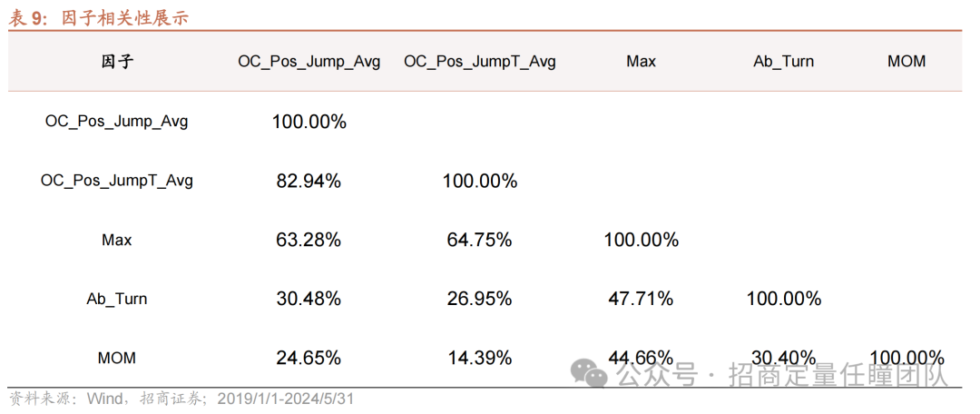Viewport: 980px width, 414px height.
Task: Click the OC_Pos_Jump_Avg column header
Action: pyautogui.click(x=309, y=62)
